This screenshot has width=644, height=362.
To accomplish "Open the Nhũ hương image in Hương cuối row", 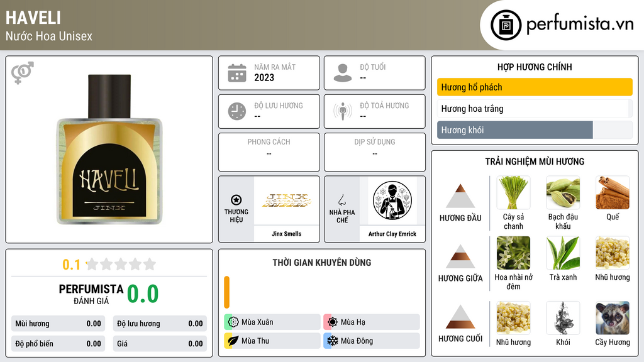I will tap(513, 318).
